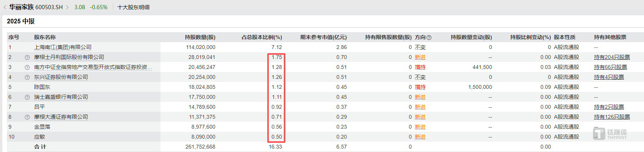This screenshot has height=152, width=644.
Task: Click 新进 in the 瑞士嘉盛银行 row
Action: pyautogui.click(x=420, y=97)
